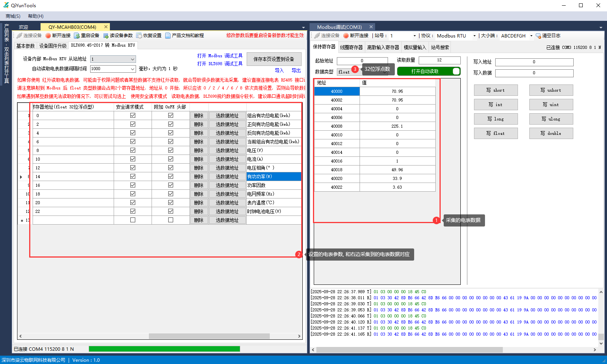Click the horizontal scrollbar under the register table
Image resolution: width=607 pixels, height=364 pixels.
209,336
